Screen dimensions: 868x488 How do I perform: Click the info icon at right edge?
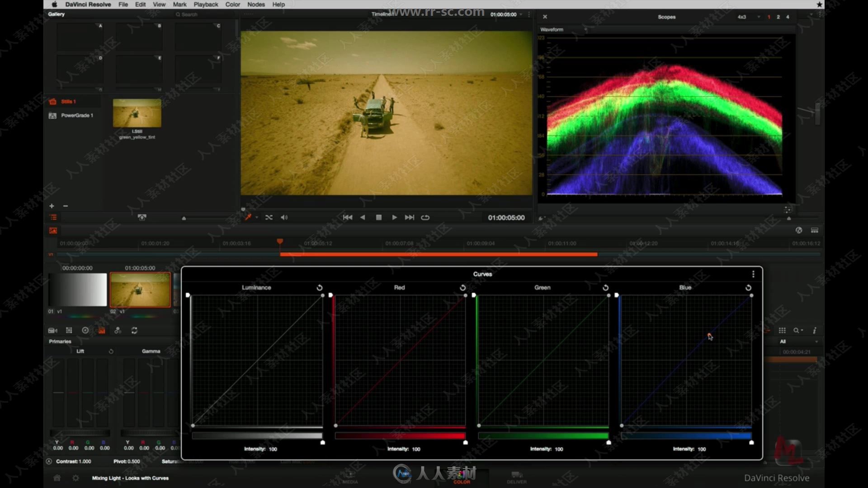(814, 331)
